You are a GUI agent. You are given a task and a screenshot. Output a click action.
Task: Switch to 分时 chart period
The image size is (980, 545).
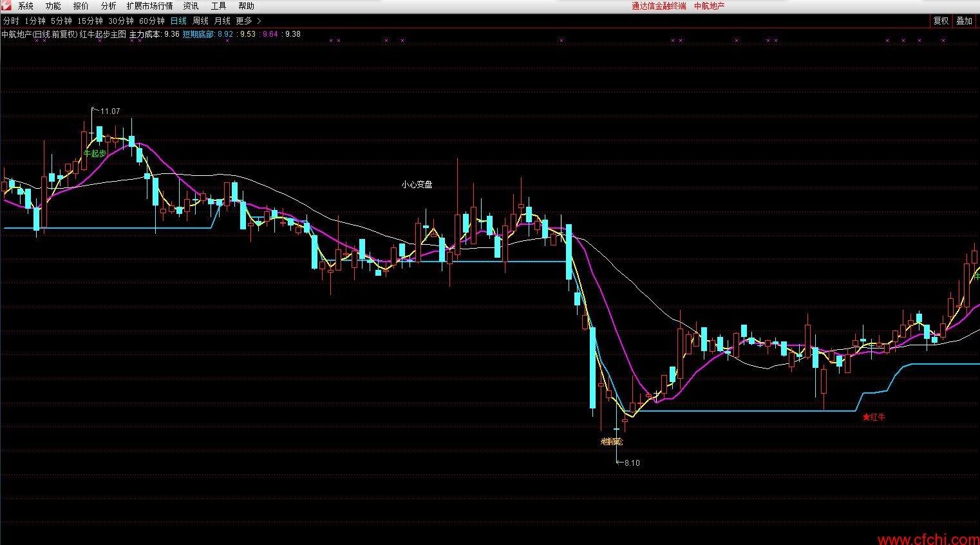click(x=11, y=21)
